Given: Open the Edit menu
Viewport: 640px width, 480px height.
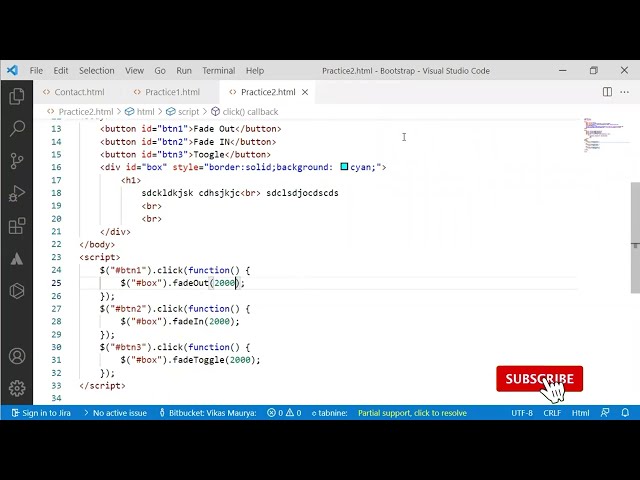Looking at the screenshot, I should coord(61,71).
